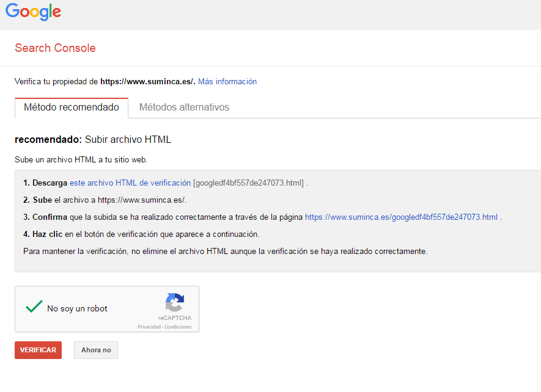The height and width of the screenshot is (392, 541).
Task: Click the "No soy un robot" label
Action: pos(77,308)
